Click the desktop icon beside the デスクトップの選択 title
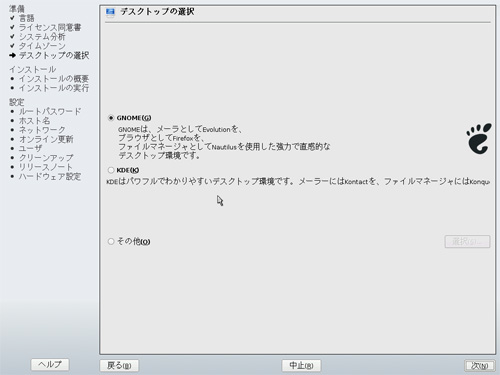500x375 pixels. click(x=110, y=12)
